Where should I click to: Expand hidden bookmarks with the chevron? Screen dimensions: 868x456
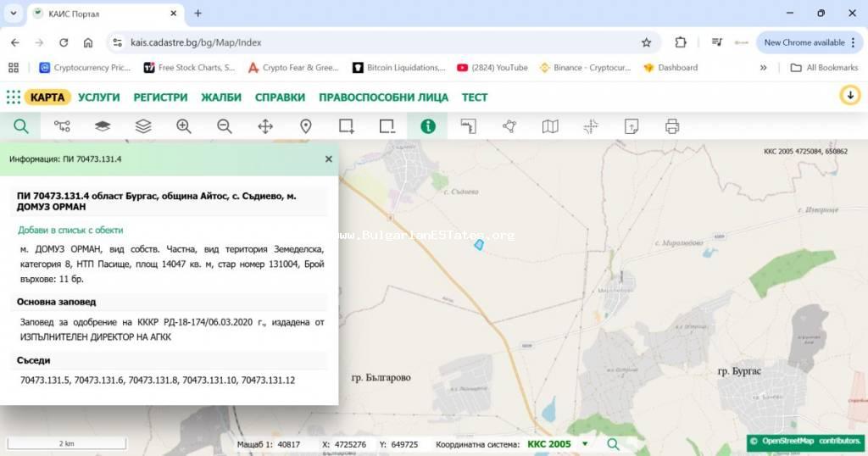(763, 68)
